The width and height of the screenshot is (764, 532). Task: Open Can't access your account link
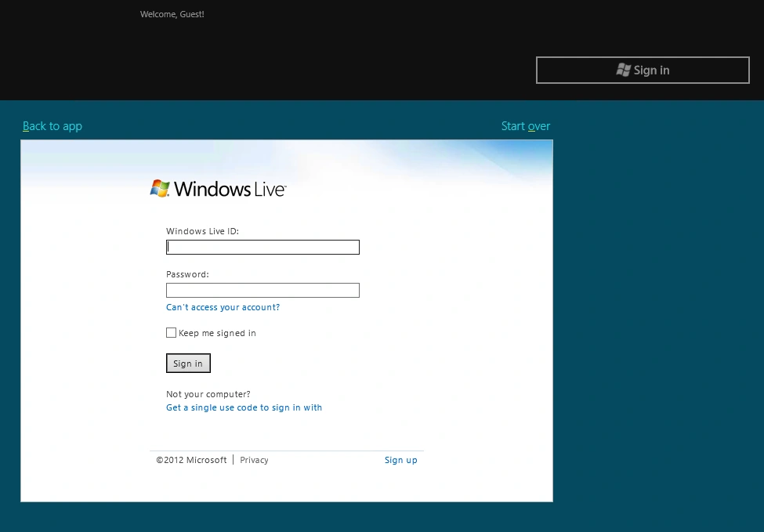click(223, 307)
